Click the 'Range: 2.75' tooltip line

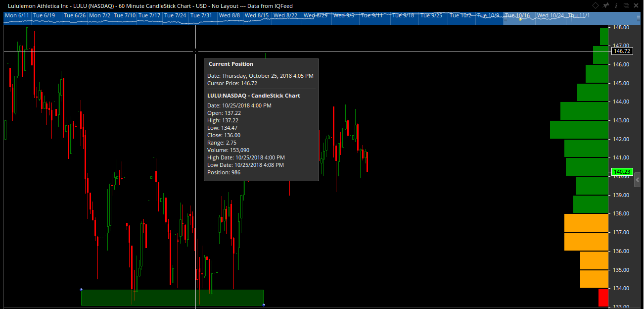pyautogui.click(x=222, y=143)
